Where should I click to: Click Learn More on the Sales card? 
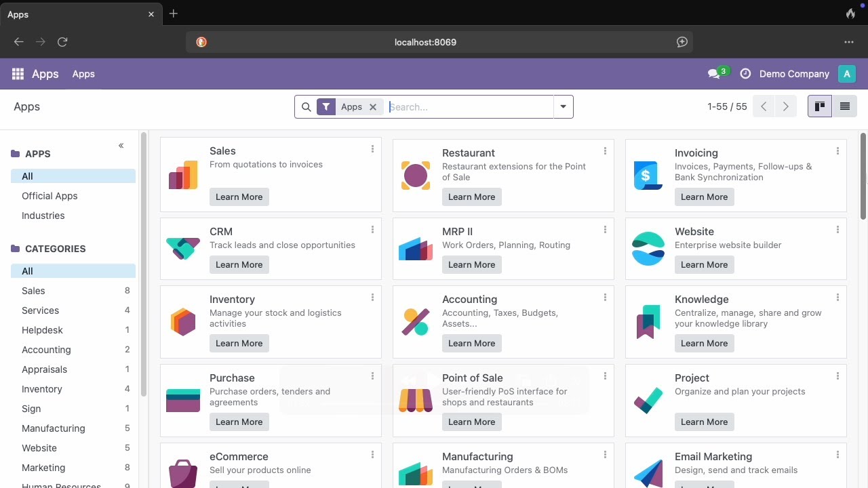pos(239,197)
